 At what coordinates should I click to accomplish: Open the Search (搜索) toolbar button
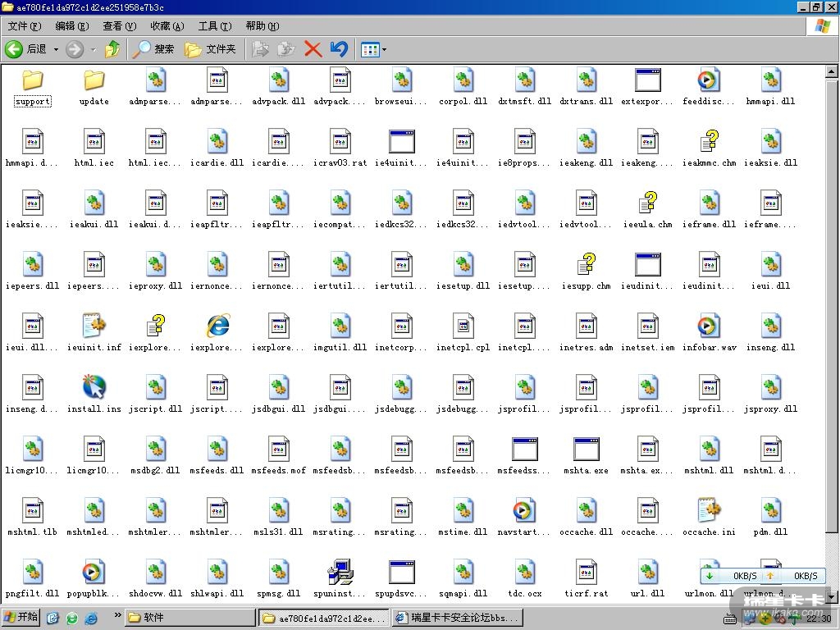coord(153,49)
